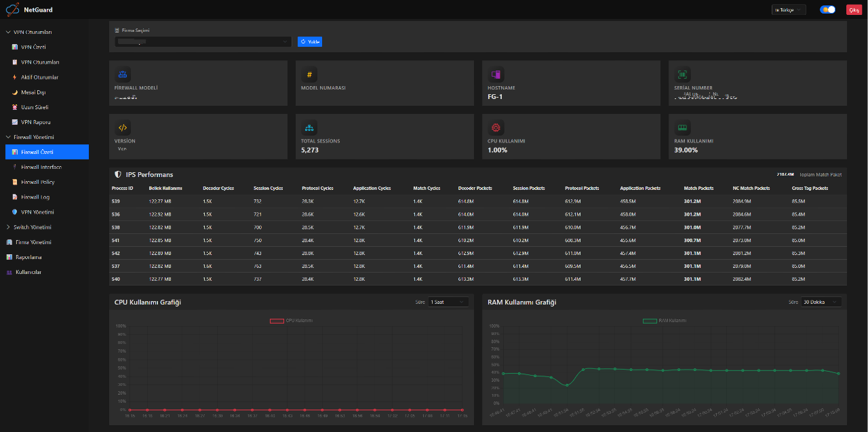Click the green RAM Kullanımı memory icon
The image size is (868, 432).
(x=682, y=127)
